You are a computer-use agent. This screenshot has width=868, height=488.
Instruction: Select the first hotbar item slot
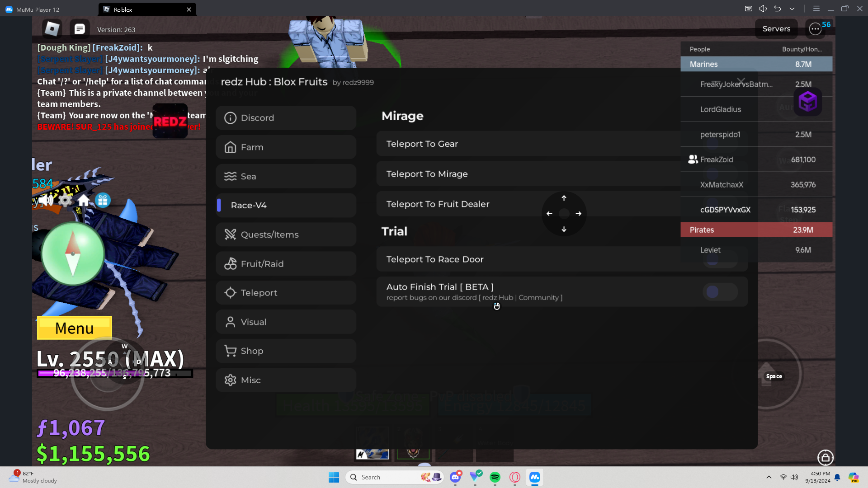tap(373, 444)
